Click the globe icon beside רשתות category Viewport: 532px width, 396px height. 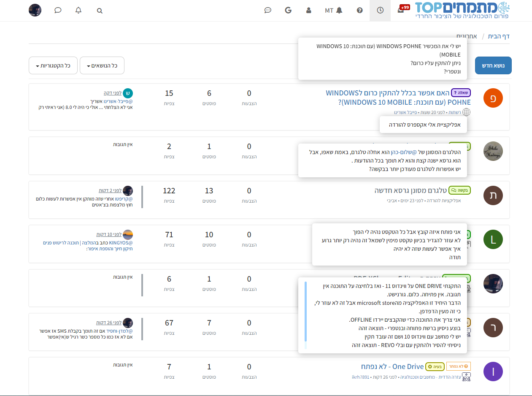tap(466, 112)
